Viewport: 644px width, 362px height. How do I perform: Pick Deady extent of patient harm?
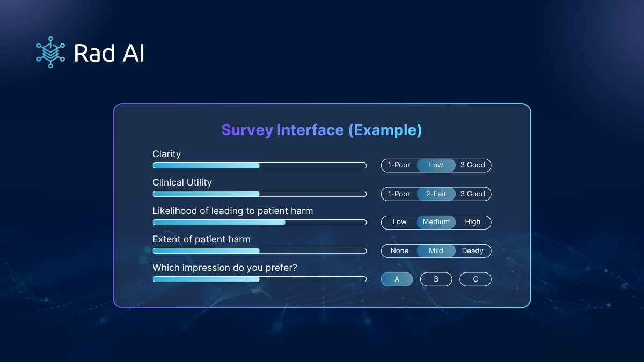point(473,250)
